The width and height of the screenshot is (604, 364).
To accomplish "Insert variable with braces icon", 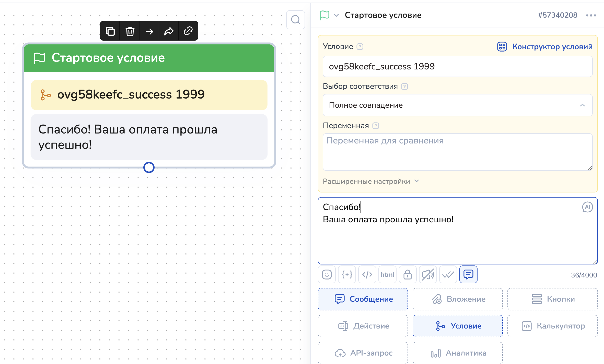I will click(x=347, y=275).
